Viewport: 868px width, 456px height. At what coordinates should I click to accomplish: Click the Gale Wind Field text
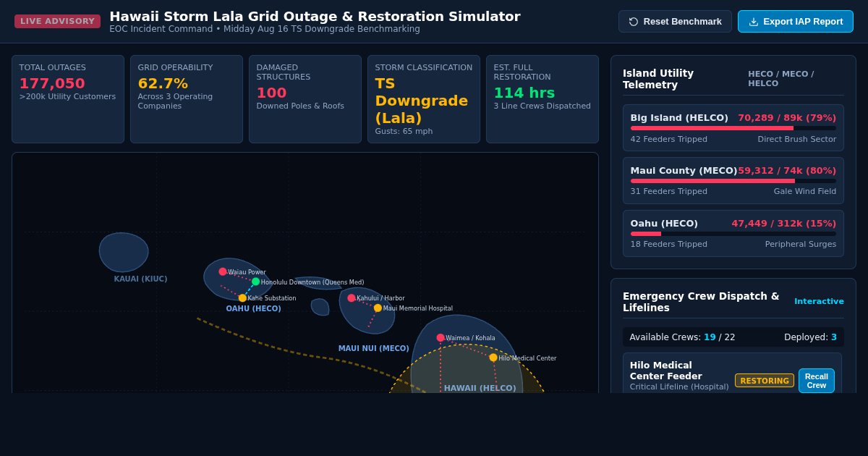pos(805,192)
